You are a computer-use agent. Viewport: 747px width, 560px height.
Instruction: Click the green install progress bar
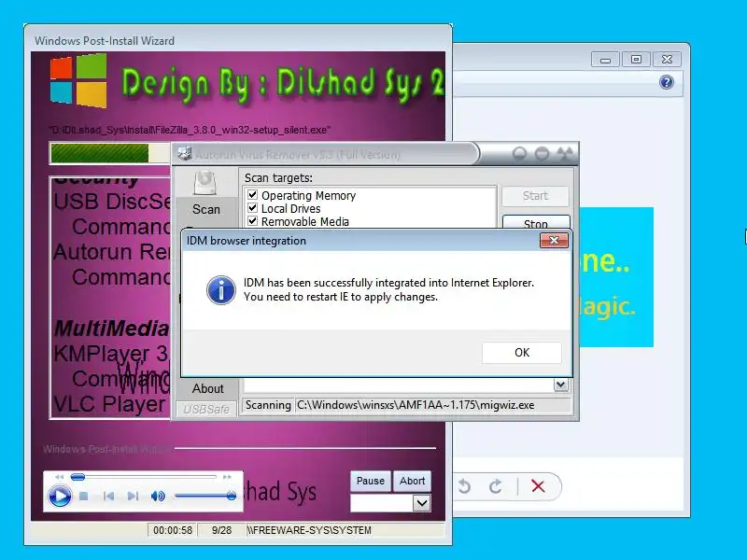100,153
